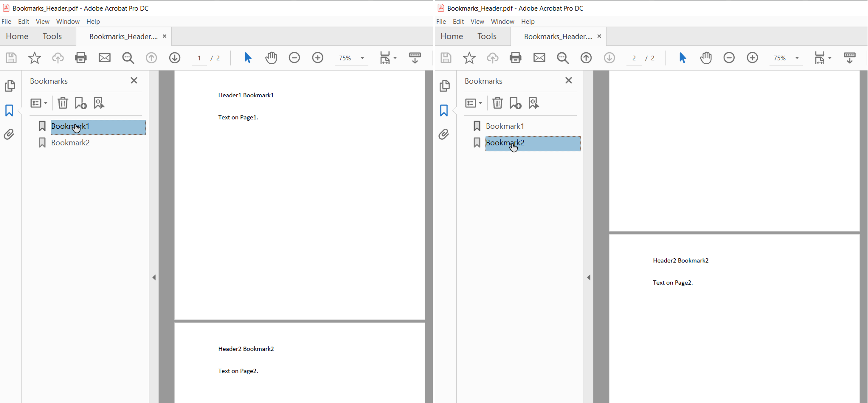Toggle the favorites star for this file
Viewport: 868px width, 403px height.
coord(34,58)
